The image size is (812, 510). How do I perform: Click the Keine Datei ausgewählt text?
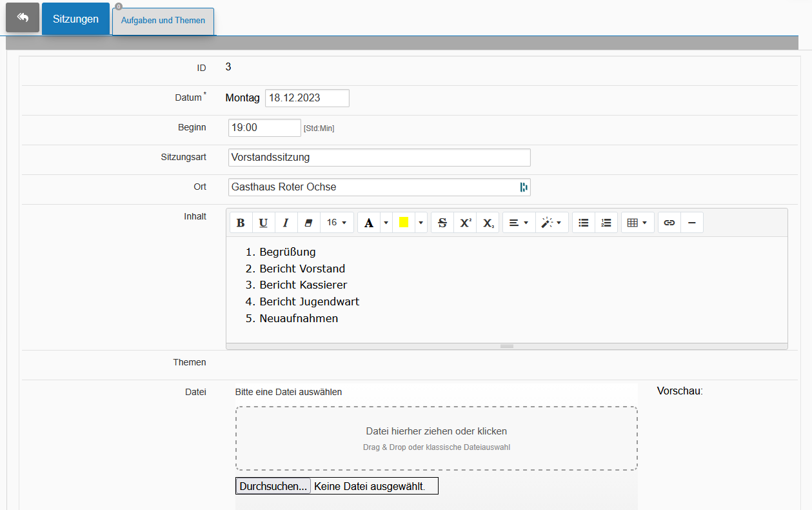click(370, 487)
